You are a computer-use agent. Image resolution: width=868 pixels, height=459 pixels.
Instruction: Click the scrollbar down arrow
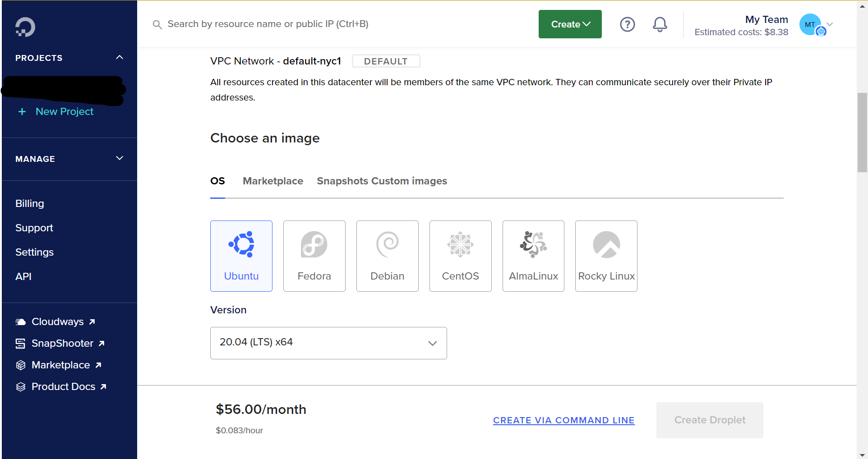pos(862,455)
